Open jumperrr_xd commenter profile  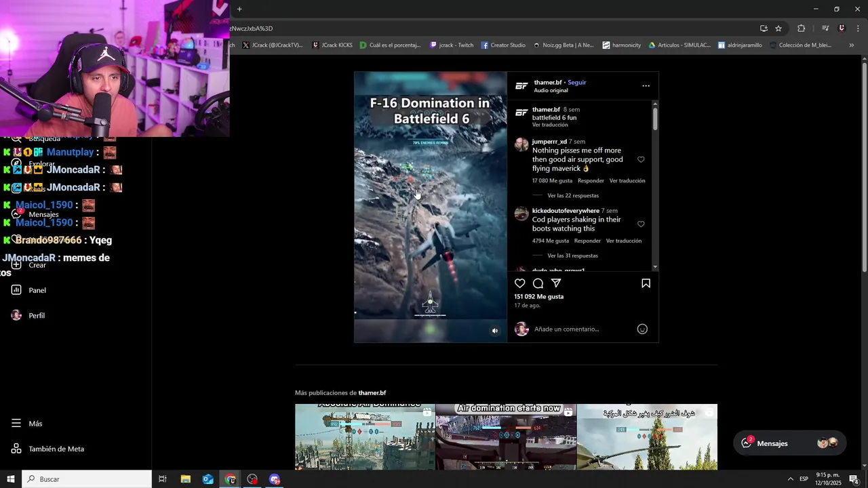549,142
